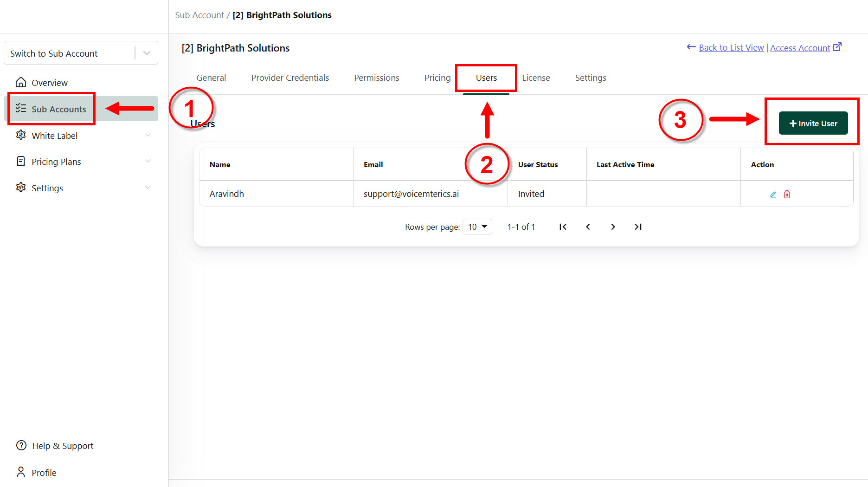Click the Aravindh name cell
The height and width of the screenshot is (487, 868).
click(276, 194)
